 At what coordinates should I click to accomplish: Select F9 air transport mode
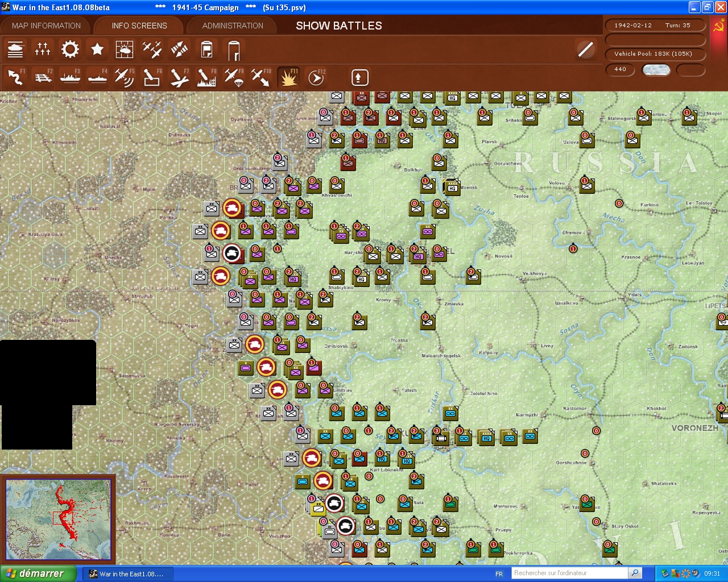234,77
